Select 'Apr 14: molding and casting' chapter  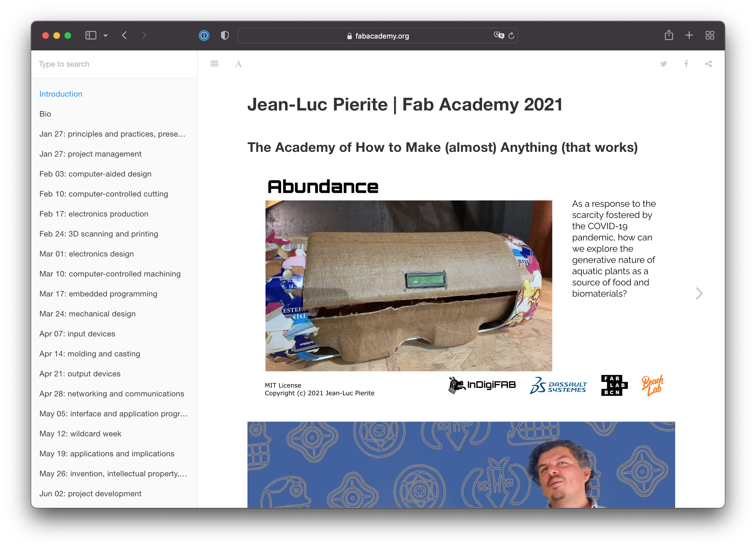pyautogui.click(x=90, y=354)
